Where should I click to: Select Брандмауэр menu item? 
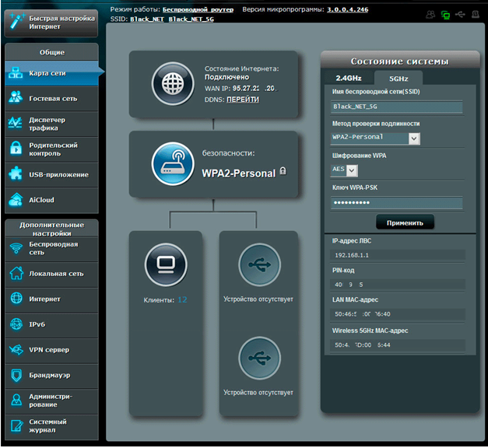point(51,376)
